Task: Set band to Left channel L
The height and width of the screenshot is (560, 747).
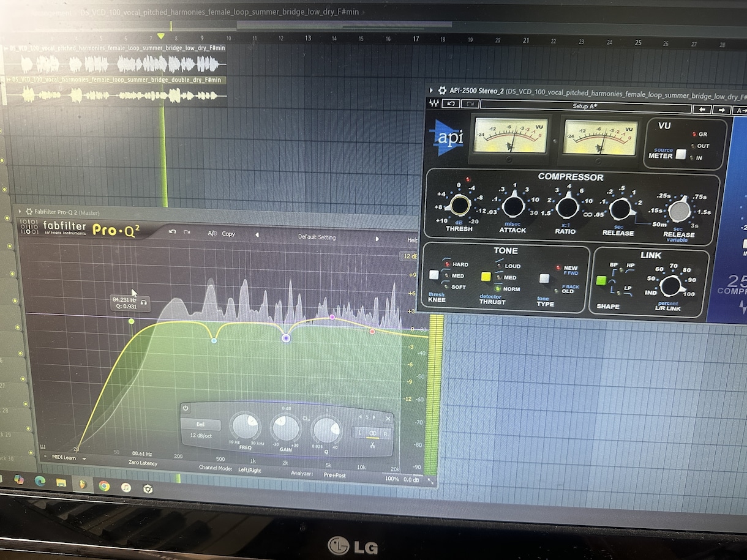Action: [360, 433]
